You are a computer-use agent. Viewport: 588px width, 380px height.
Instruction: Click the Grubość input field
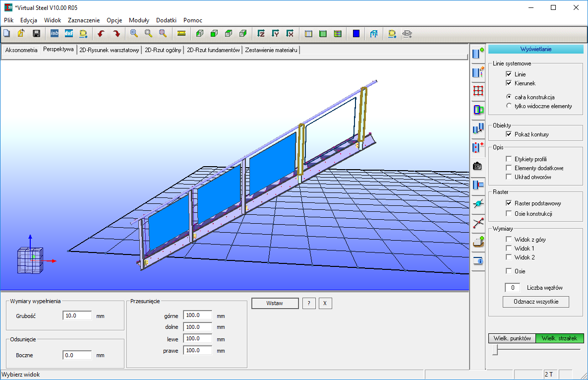point(77,316)
